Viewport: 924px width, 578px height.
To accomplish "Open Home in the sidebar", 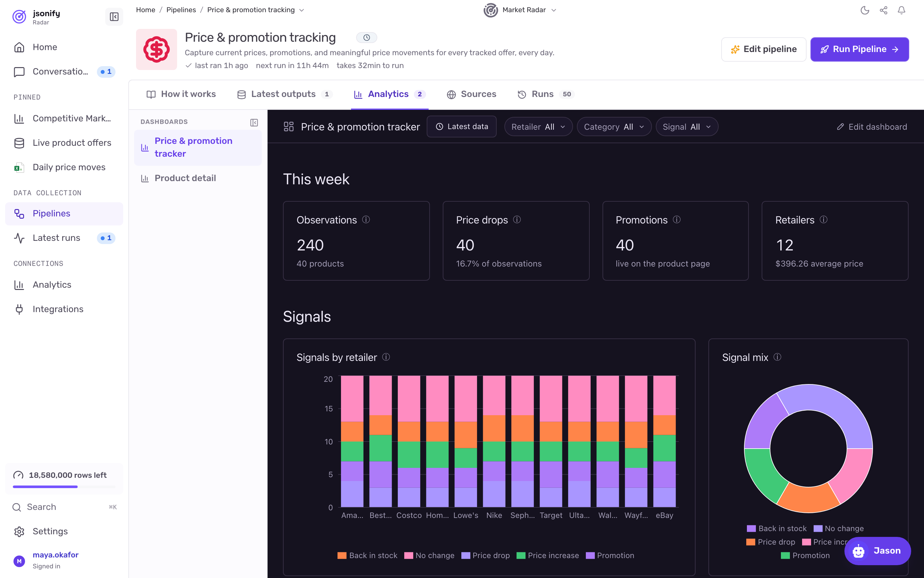I will pos(64,47).
